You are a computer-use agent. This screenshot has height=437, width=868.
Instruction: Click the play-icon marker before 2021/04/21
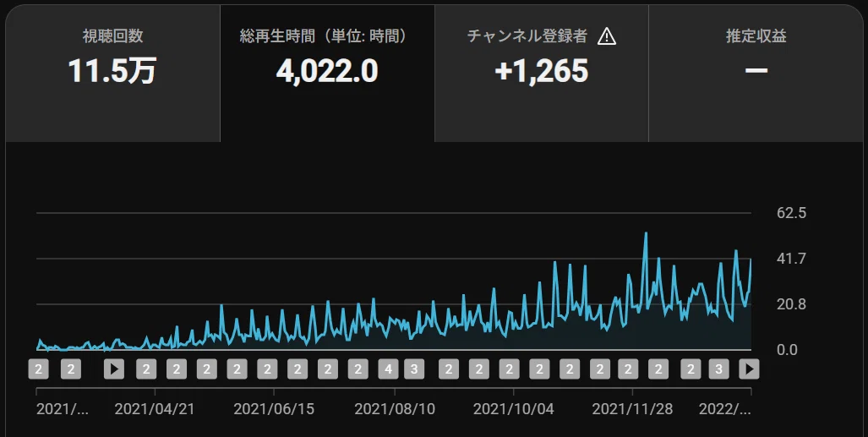[x=114, y=369]
